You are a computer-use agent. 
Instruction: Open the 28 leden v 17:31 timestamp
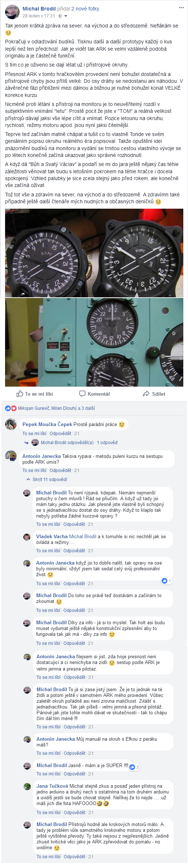(x=39, y=16)
